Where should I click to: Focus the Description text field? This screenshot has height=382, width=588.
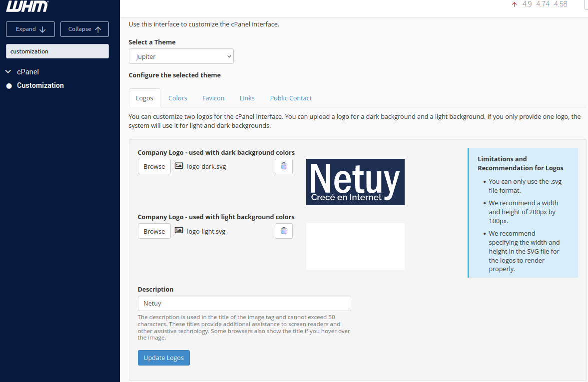point(244,303)
